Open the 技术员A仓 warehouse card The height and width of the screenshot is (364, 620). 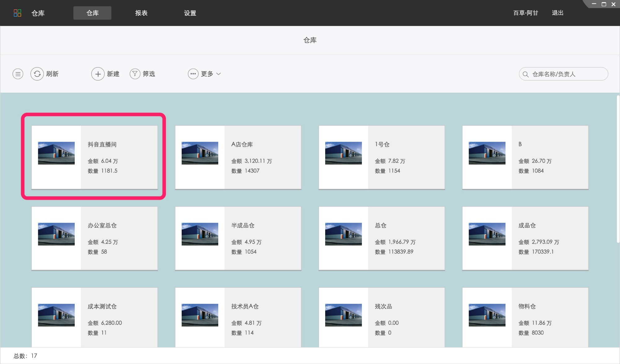238,317
